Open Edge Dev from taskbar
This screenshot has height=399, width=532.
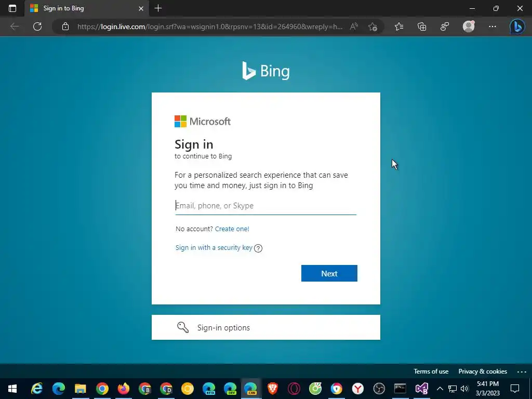[230, 389]
